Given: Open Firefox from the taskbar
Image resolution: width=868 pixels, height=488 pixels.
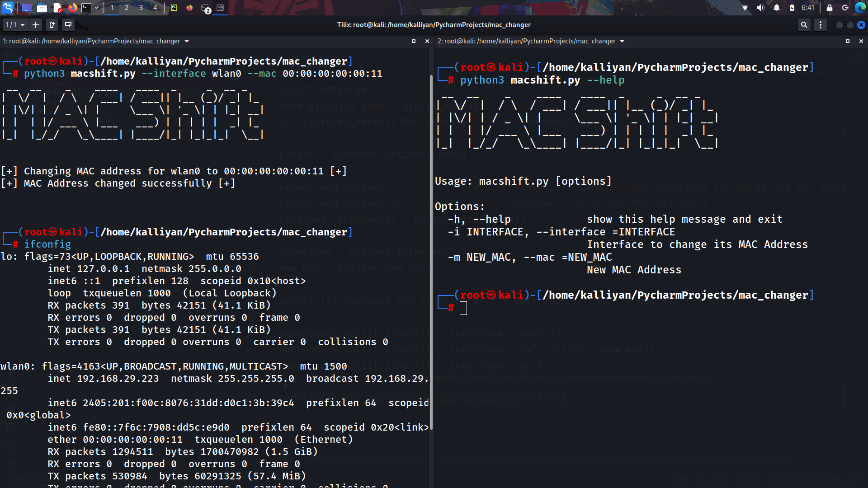Looking at the screenshot, I should click(x=72, y=8).
